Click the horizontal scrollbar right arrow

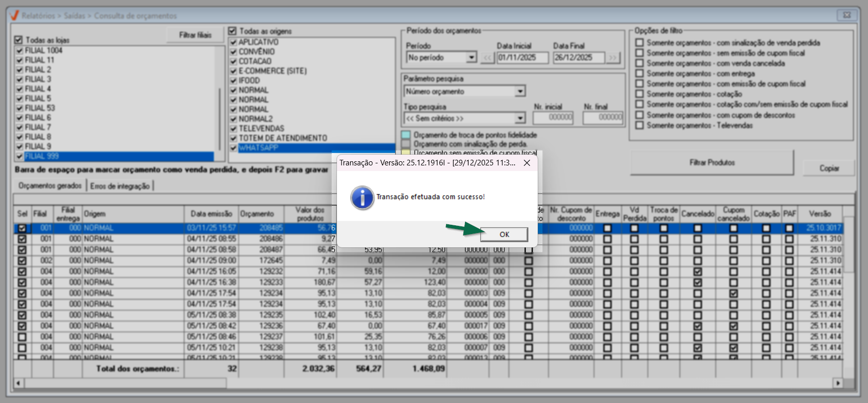click(838, 383)
